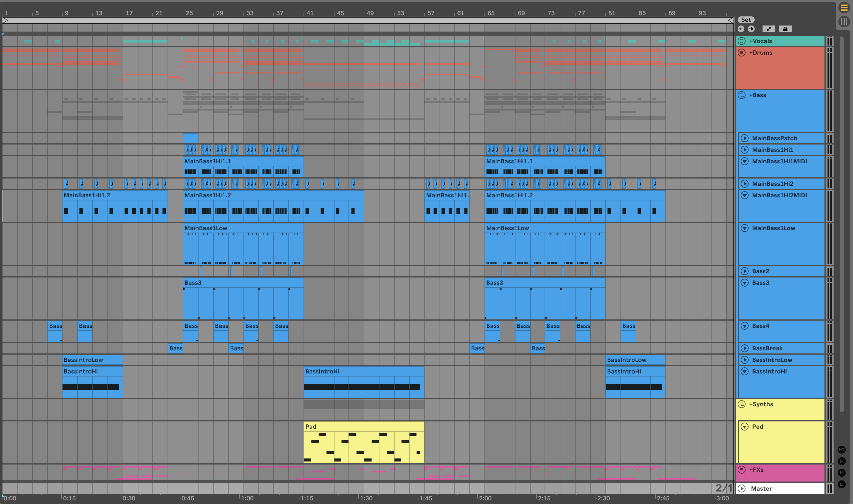Toggle the Returns (R) section visibility
This screenshot has height=504, width=853.
[841, 461]
